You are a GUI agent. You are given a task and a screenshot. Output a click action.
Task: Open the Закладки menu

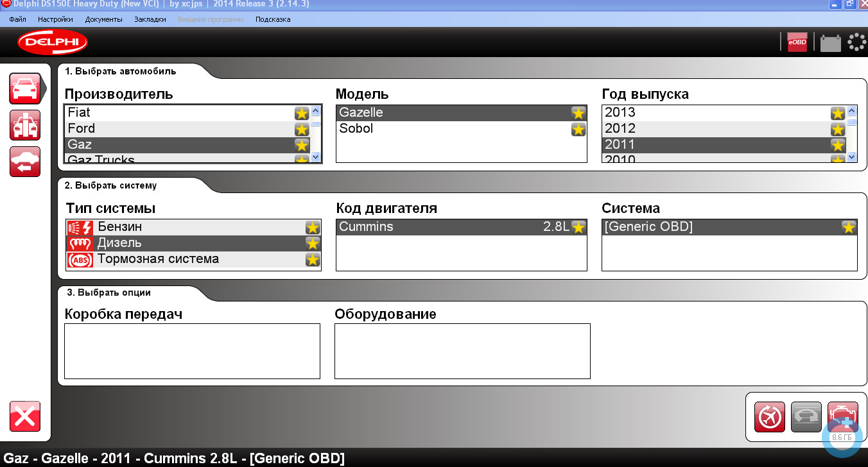coord(150,19)
